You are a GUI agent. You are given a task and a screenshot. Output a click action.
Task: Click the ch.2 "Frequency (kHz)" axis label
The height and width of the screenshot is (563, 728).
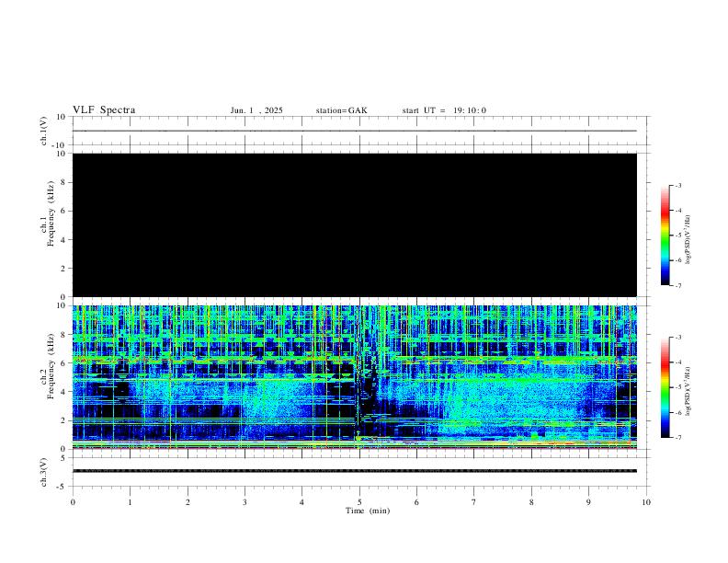point(51,366)
